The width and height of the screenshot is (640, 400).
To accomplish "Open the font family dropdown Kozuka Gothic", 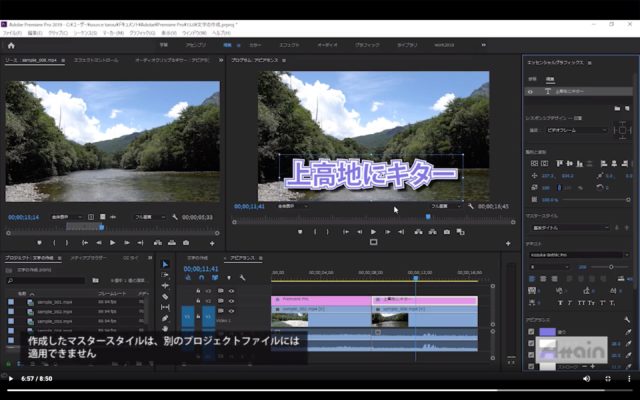I will 579,255.
